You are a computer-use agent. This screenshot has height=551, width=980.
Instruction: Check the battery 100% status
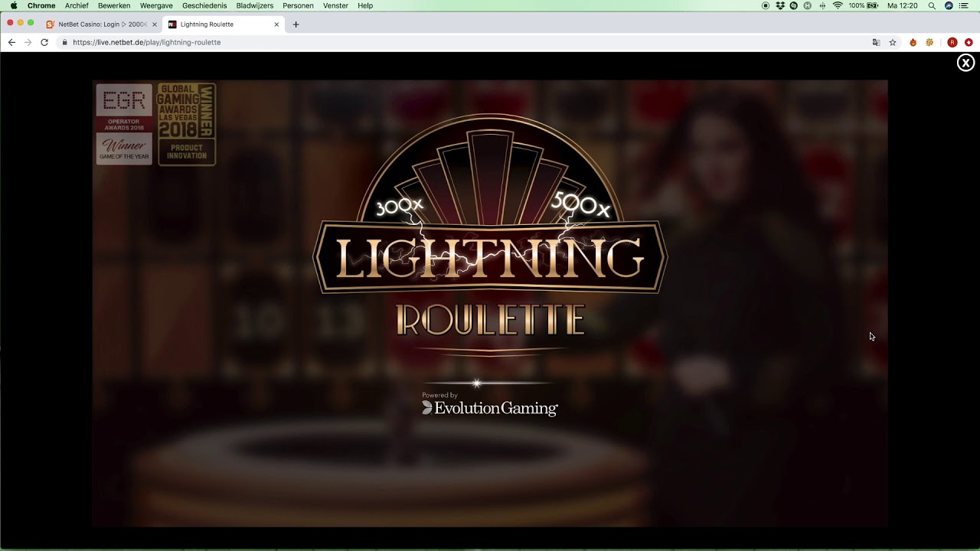pos(863,5)
